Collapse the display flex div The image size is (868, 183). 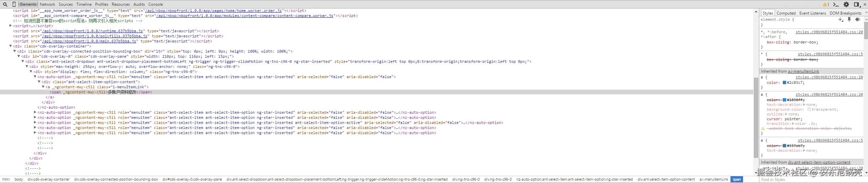[x=31, y=72]
